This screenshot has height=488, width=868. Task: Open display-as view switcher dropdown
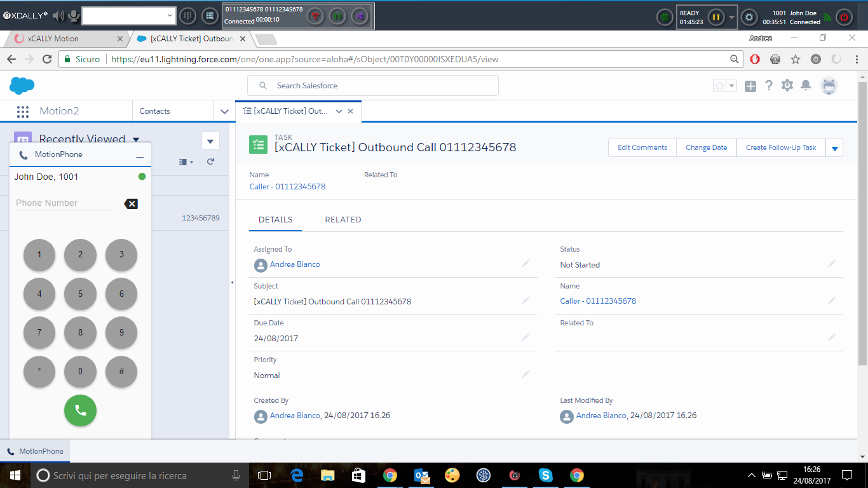186,162
